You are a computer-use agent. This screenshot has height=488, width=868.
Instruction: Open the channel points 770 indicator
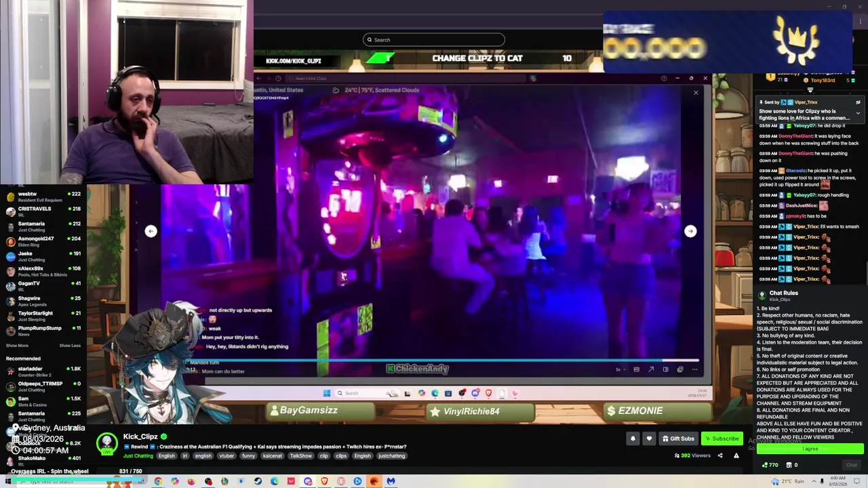[770, 465]
